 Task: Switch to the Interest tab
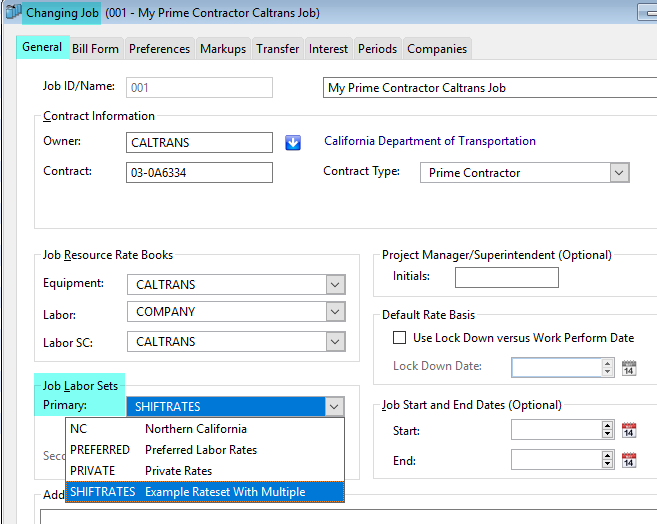(x=328, y=49)
